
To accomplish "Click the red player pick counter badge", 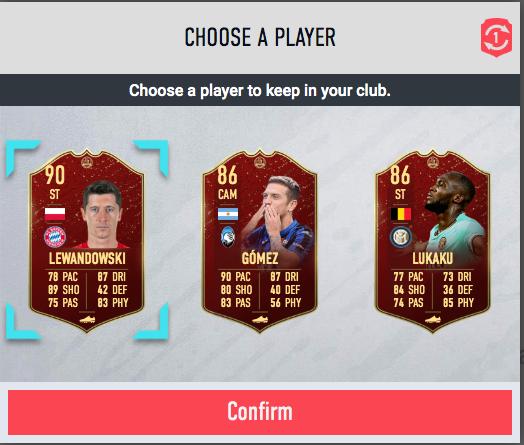I will click(496, 37).
